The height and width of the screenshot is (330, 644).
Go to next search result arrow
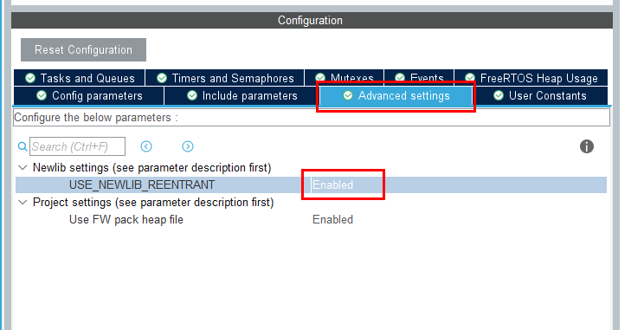click(x=188, y=146)
